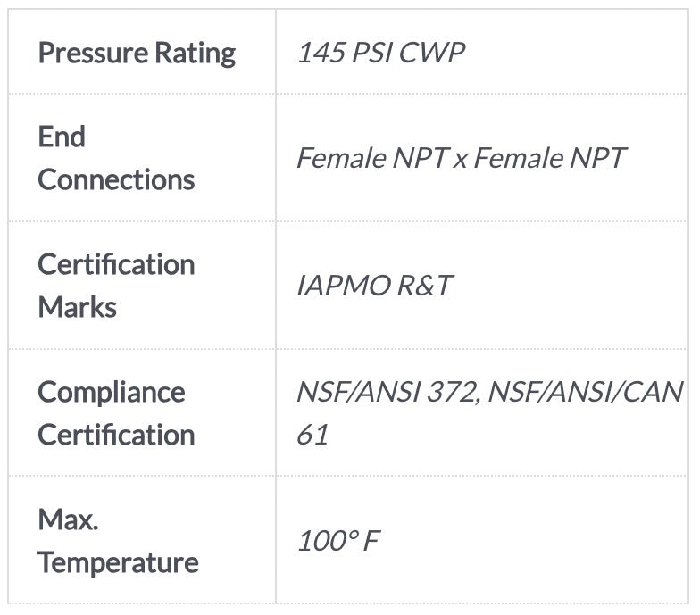
Task: Click the "NSF/ANSI 372" text
Action: 387,392
